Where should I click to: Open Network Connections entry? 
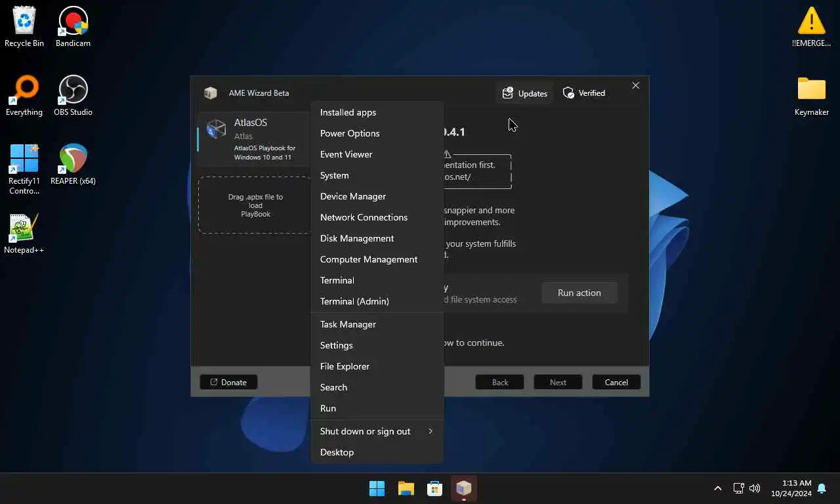point(377,217)
